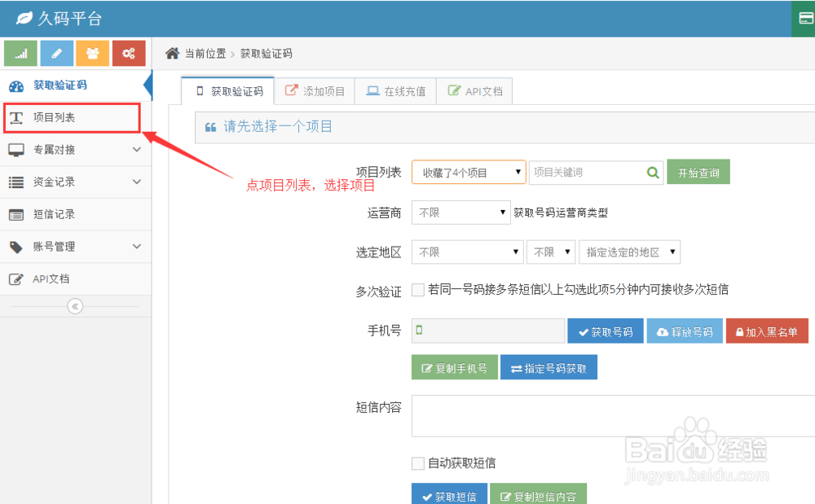
Task: Click the 获取号码 blue button
Action: click(x=605, y=331)
